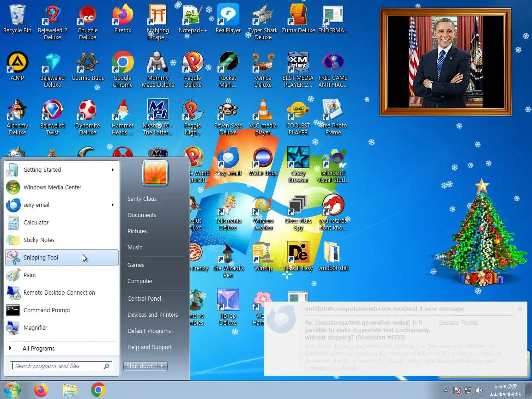Open shut down options arrow
This screenshot has height=399, width=532.
pos(162,366)
